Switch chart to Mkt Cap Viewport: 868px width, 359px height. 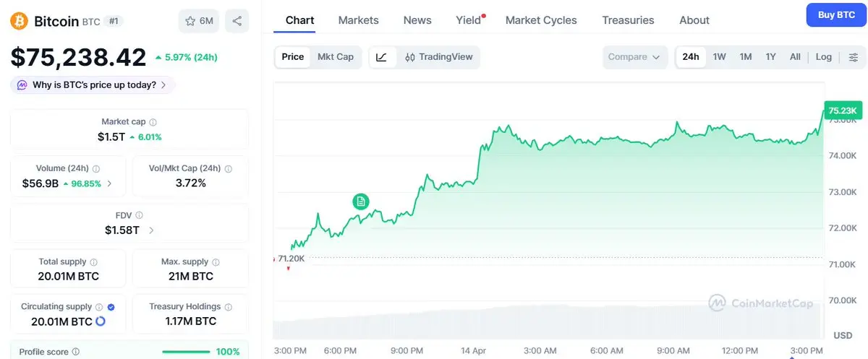[336, 57]
